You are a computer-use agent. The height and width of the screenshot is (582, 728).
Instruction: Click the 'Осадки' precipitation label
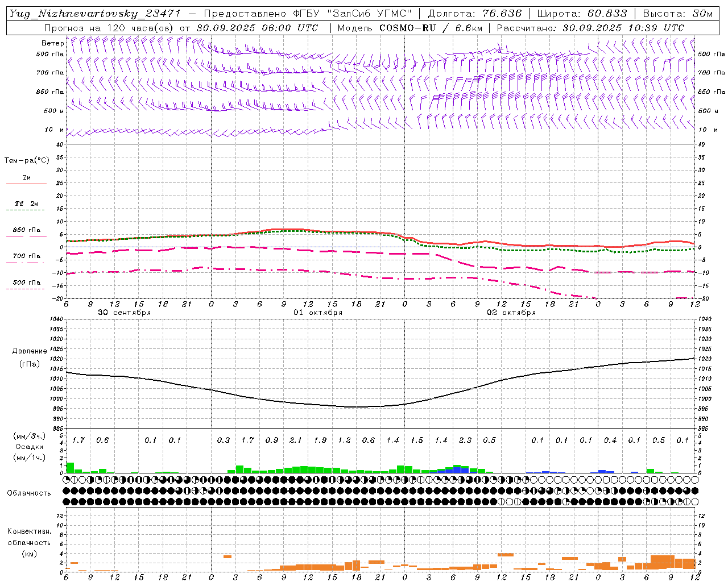(x=30, y=447)
